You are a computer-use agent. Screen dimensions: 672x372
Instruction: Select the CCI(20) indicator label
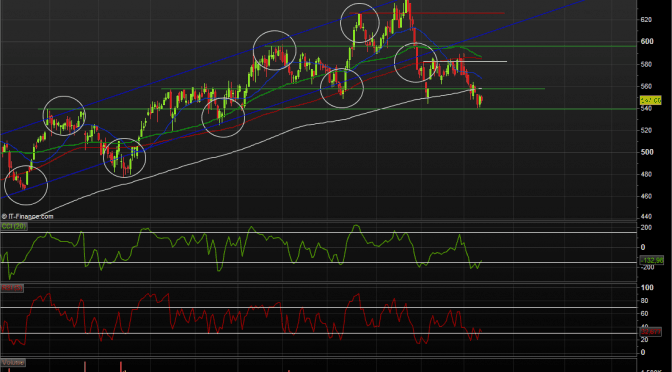tap(14, 227)
